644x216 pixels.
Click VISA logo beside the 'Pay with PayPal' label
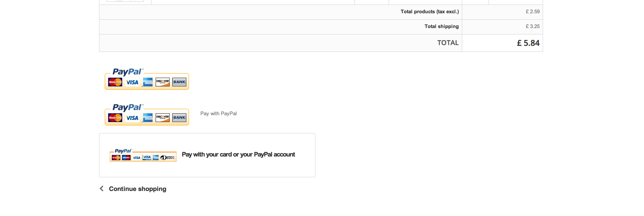click(132, 118)
